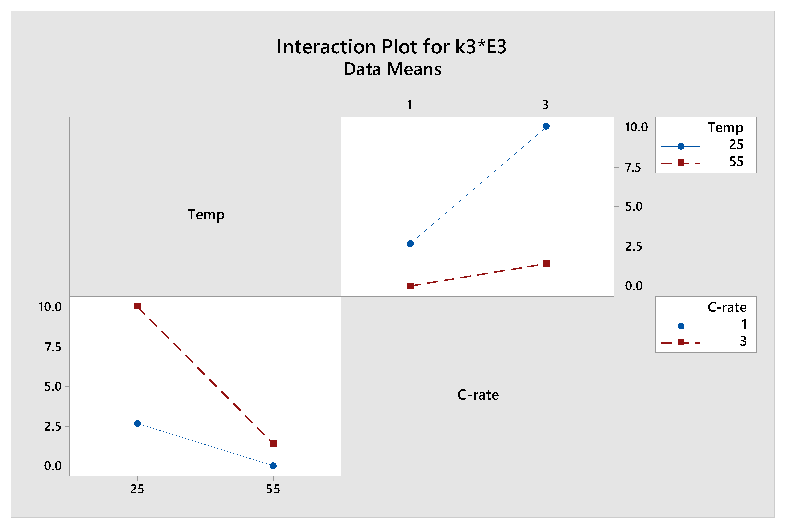Screen dimensions: 789x532
Task: Click the 'C-rate' label in the lower-right panel
Action: click(478, 395)
